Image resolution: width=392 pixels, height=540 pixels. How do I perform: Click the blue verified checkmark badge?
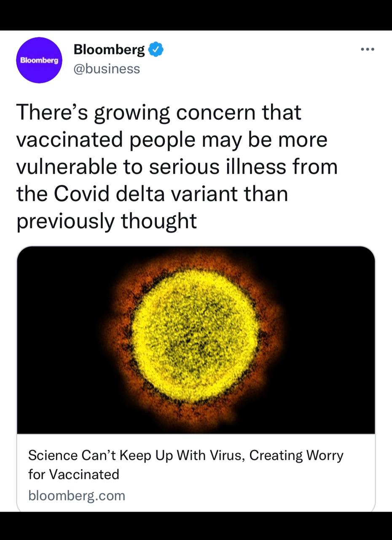pyautogui.click(x=156, y=49)
